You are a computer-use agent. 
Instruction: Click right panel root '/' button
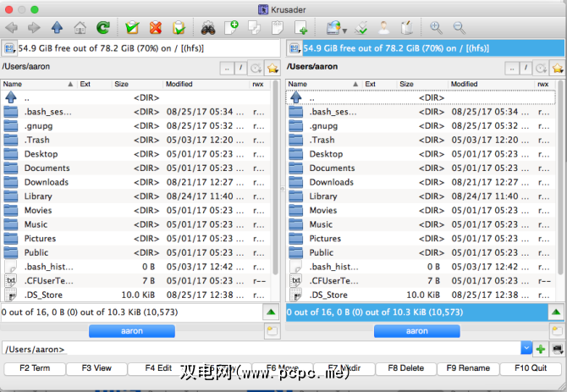point(526,69)
